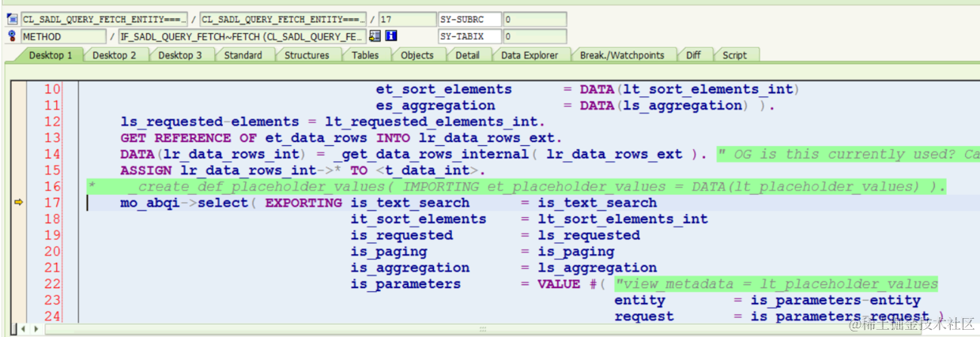Click the EXPORTING keyword on line 17

[304, 203]
